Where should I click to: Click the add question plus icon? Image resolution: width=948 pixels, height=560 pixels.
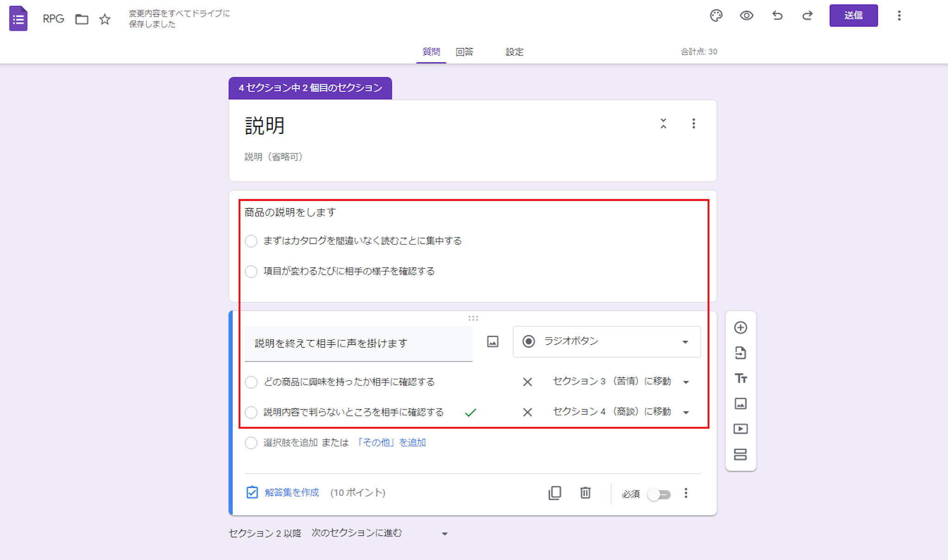click(740, 328)
